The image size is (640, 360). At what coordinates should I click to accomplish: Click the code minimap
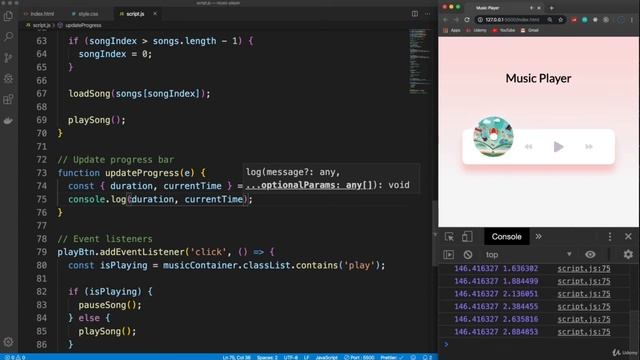[420, 61]
